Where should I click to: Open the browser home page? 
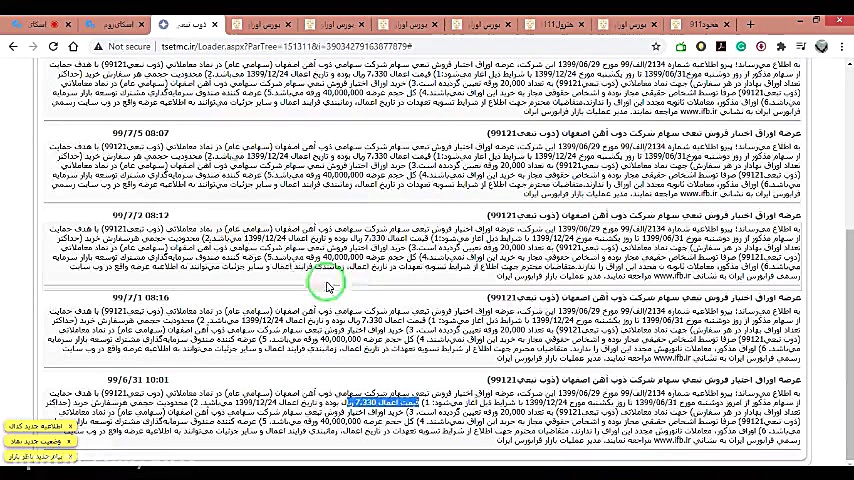point(74,47)
